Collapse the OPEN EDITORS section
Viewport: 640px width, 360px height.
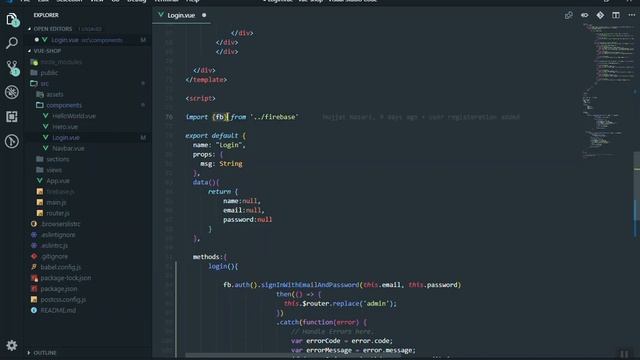coord(53,29)
